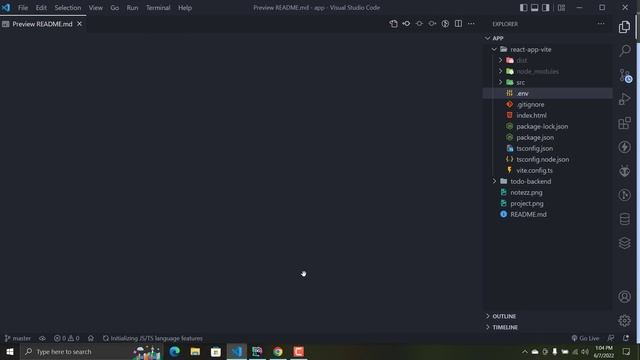Open the Manage gear icon
The image size is (640, 360).
click(x=624, y=321)
